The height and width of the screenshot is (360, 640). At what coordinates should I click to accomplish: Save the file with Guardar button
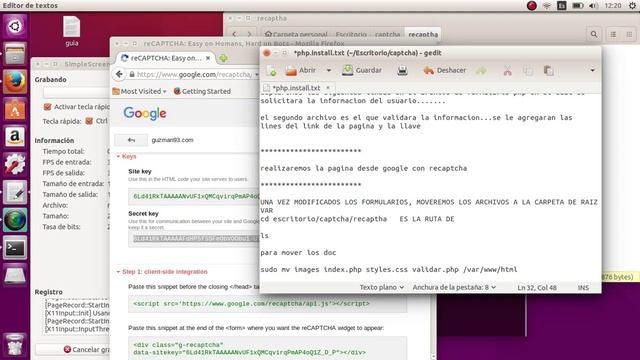(x=362, y=71)
